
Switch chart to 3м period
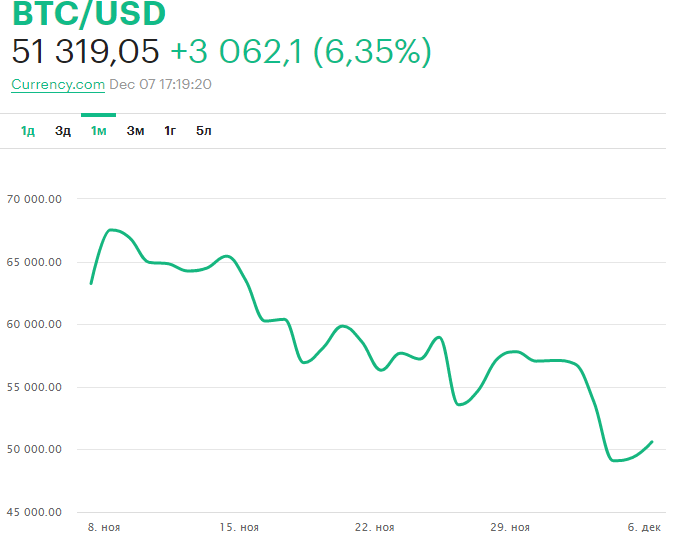(x=135, y=131)
